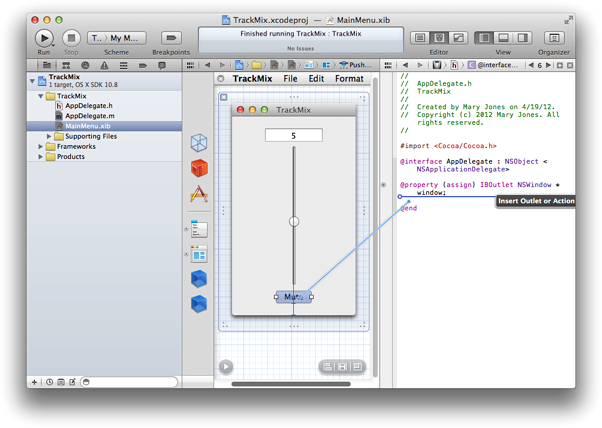
Task: Show the Debug navigator
Action: coord(124,65)
